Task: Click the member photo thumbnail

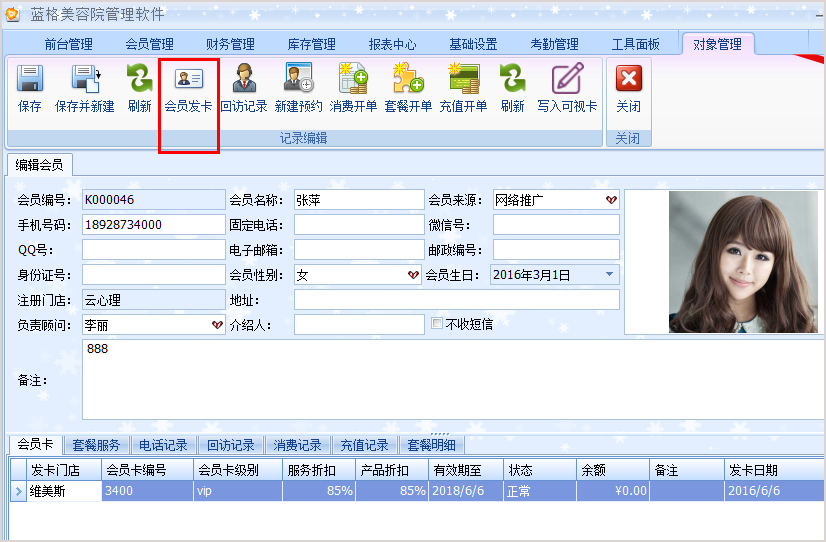Action: pos(743,262)
